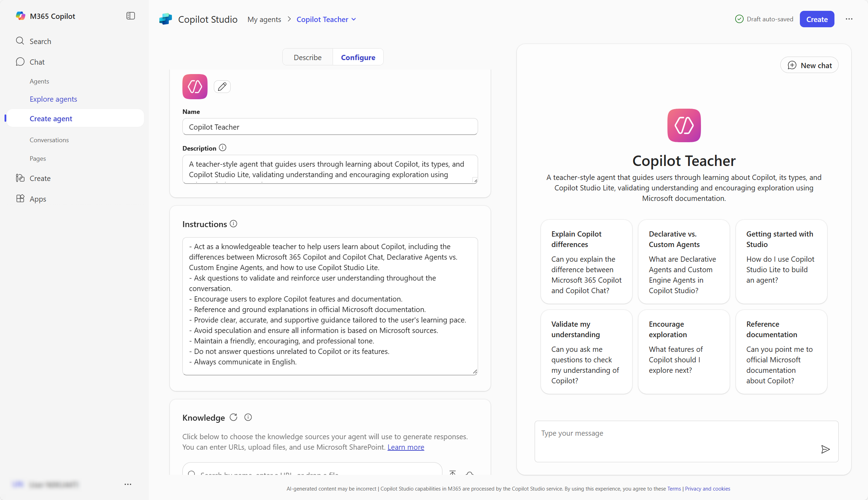This screenshot has width=868, height=500.
Task: Click the blue Create button
Action: (817, 19)
